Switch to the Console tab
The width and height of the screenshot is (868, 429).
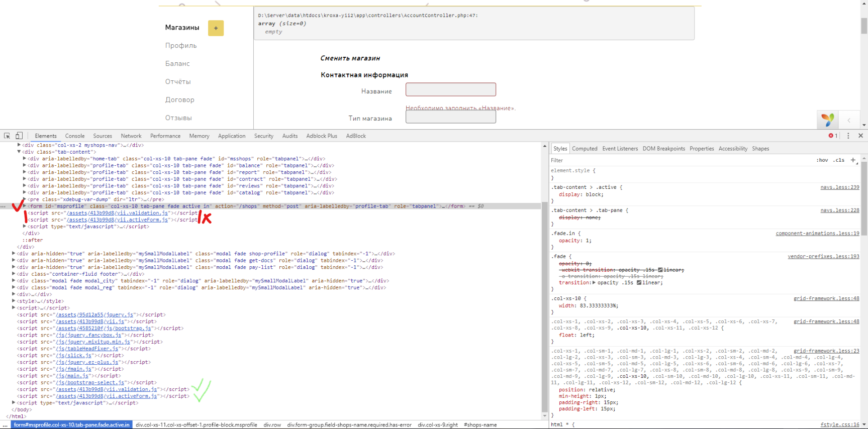75,136
